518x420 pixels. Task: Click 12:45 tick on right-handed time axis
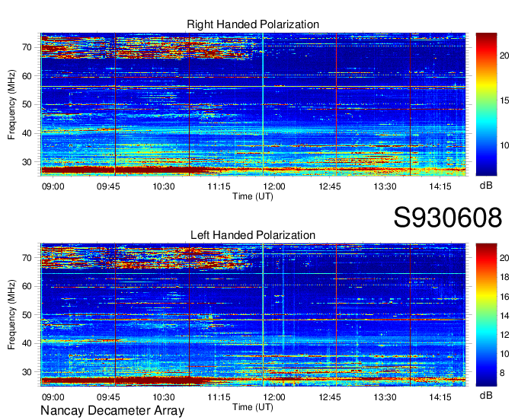pos(330,186)
